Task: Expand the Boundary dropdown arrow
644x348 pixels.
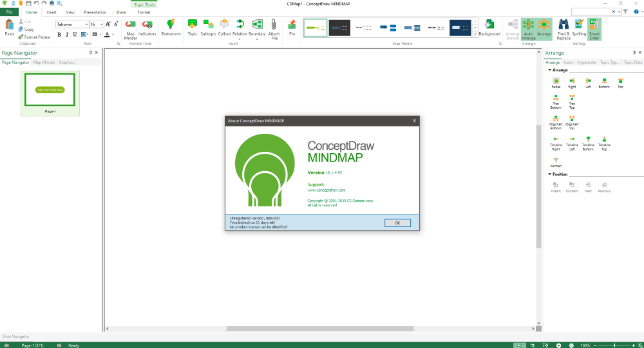Action: 257,39
